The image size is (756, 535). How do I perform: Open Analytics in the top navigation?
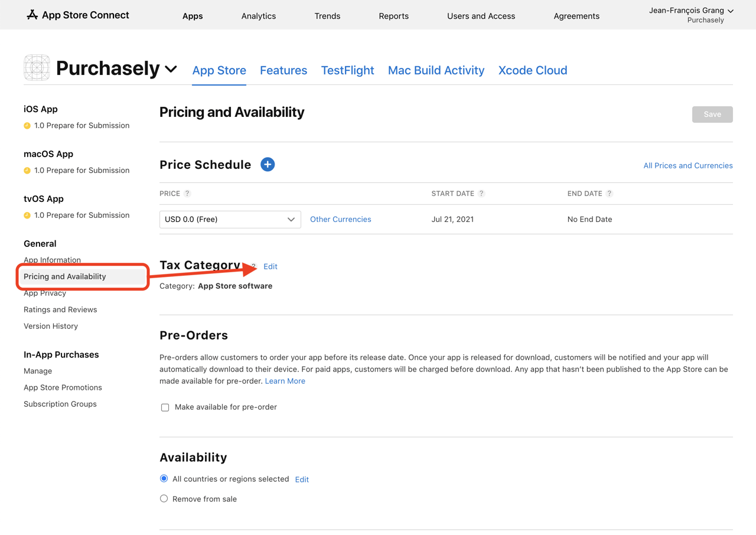259,16
